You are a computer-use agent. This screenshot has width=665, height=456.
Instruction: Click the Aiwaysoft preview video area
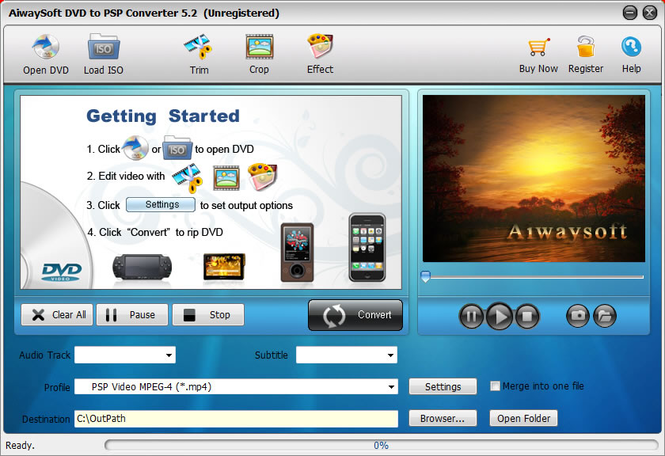[x=534, y=179]
